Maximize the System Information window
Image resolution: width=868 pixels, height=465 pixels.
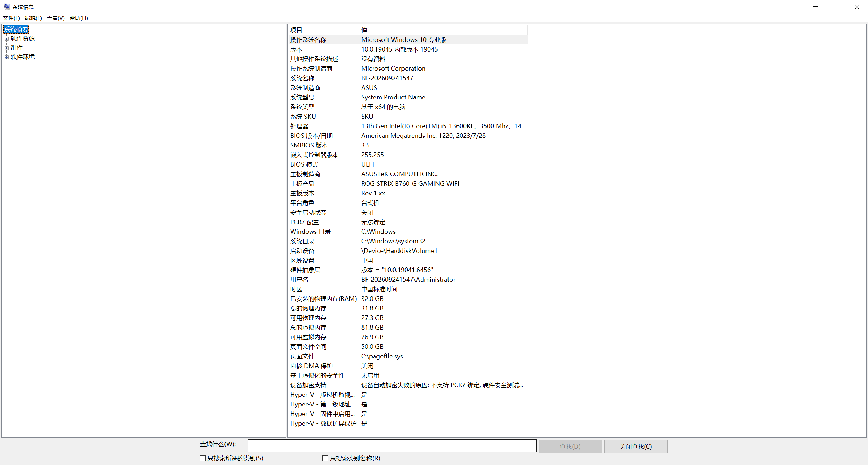pos(836,7)
